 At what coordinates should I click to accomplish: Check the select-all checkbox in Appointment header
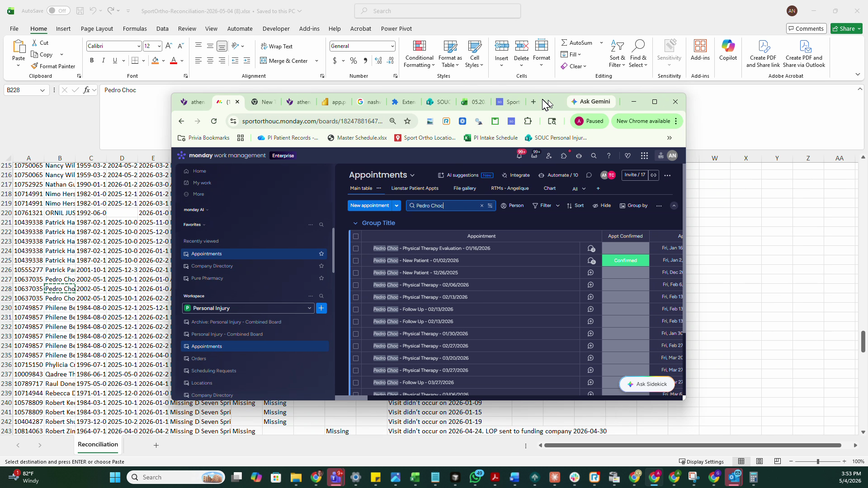pyautogui.click(x=356, y=236)
